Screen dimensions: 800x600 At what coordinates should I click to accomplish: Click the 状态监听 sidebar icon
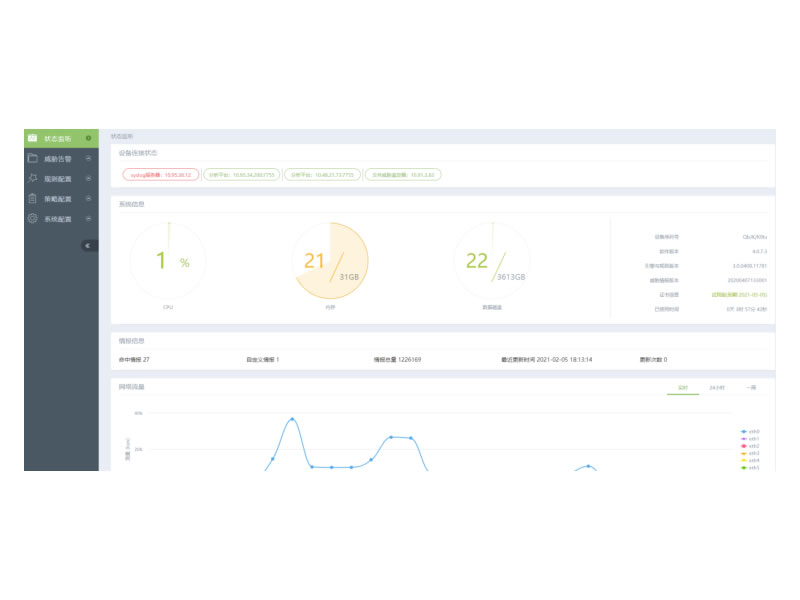click(x=32, y=138)
